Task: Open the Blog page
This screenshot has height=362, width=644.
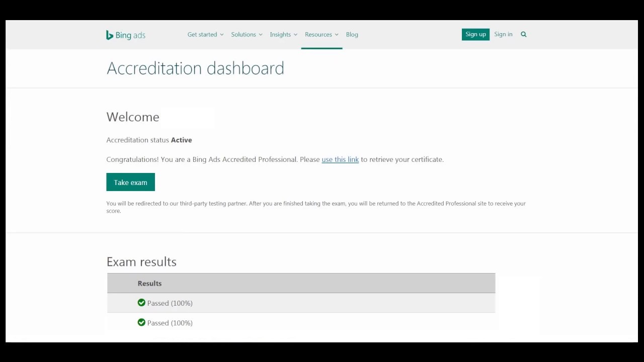Action: 352,34
